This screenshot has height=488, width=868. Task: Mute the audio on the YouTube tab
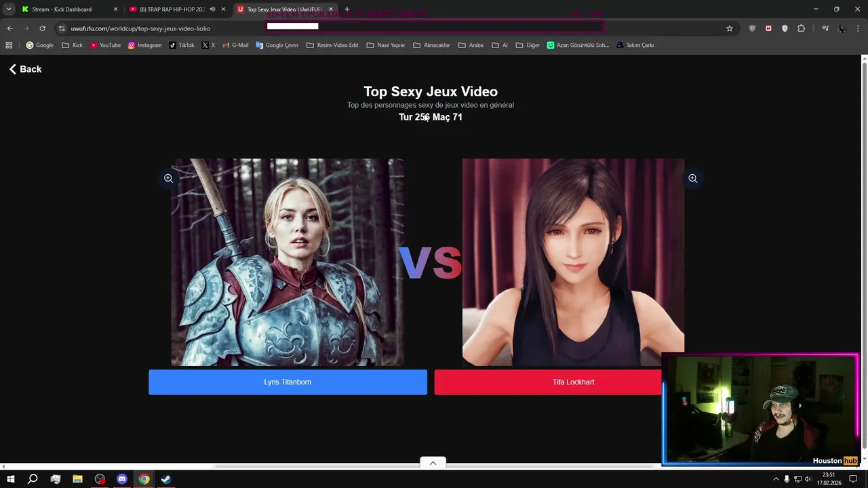tap(212, 9)
